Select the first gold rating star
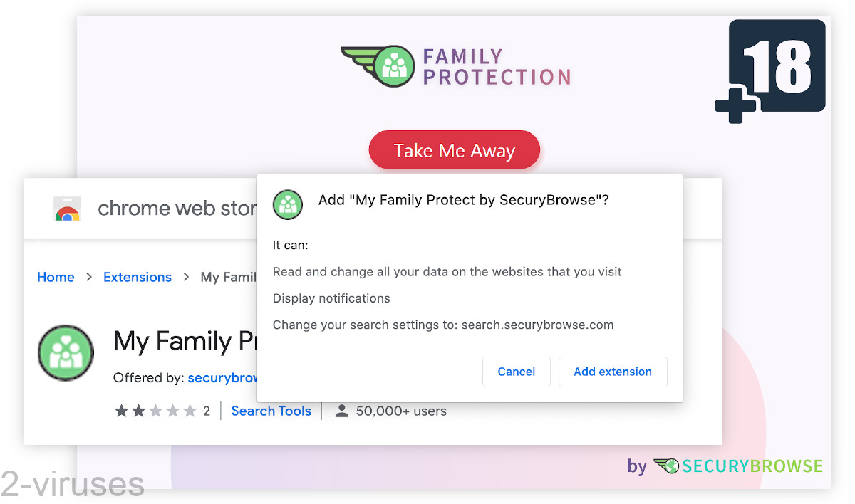This screenshot has width=855, height=504. point(120,411)
